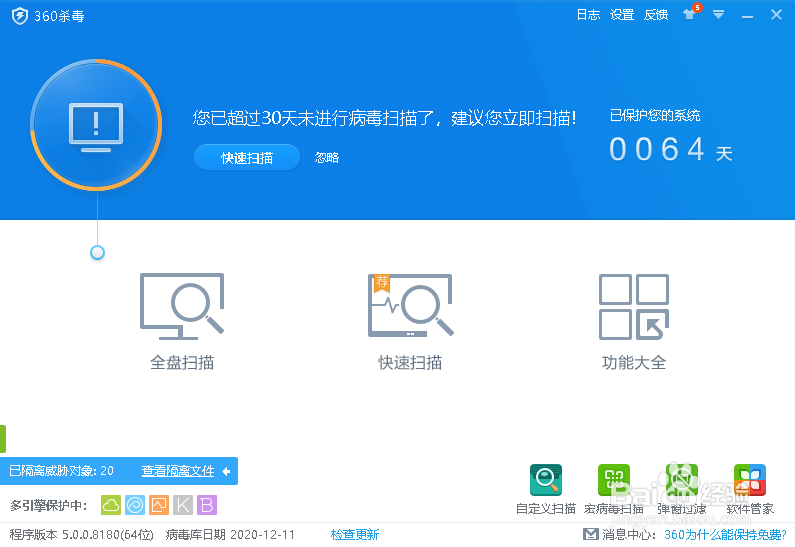This screenshot has width=795, height=547.
Task: Click the 30-day scan warning message
Action: [x=384, y=118]
